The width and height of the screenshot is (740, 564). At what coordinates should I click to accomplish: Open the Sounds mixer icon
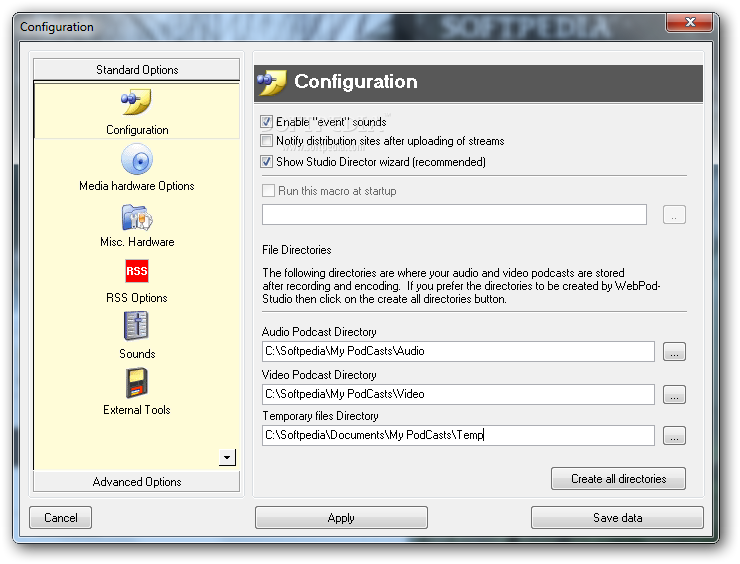pos(136,326)
